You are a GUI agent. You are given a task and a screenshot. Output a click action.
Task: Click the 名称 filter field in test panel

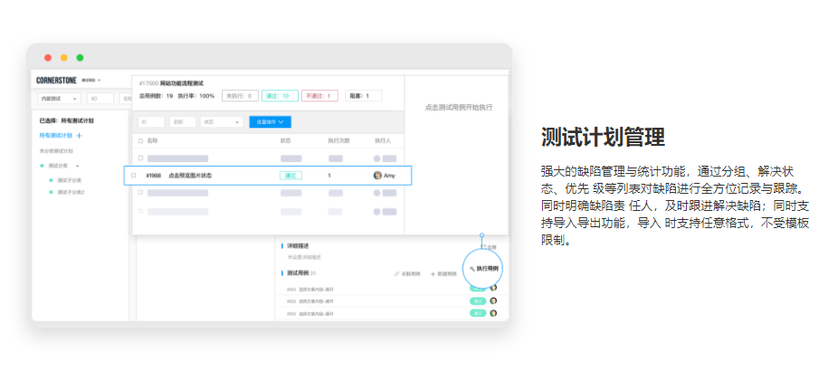point(183,122)
